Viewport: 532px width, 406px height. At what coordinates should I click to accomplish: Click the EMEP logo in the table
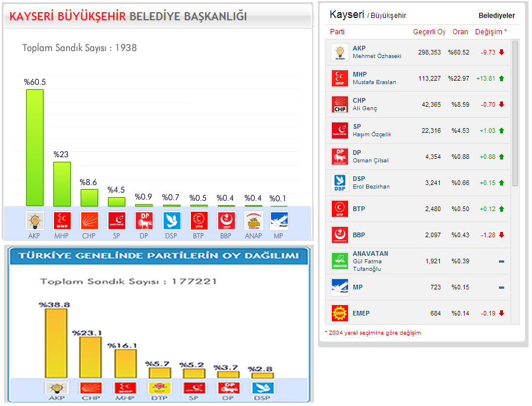339,313
